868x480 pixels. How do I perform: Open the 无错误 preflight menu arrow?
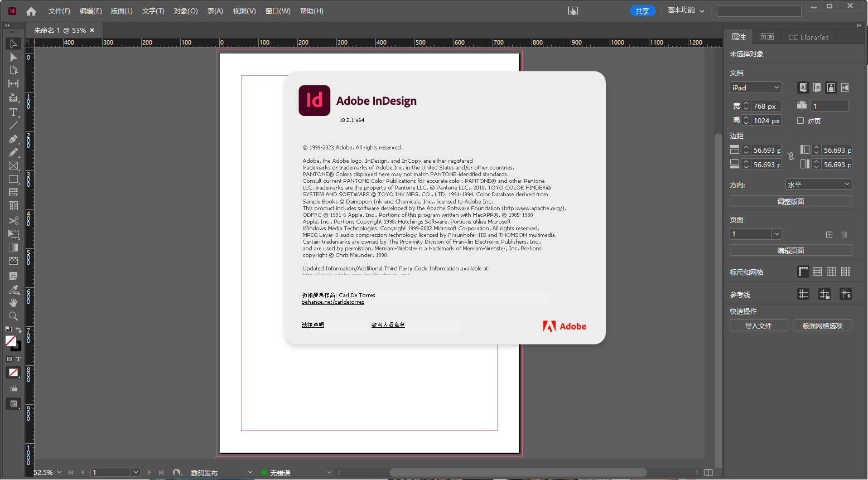pos(329,472)
